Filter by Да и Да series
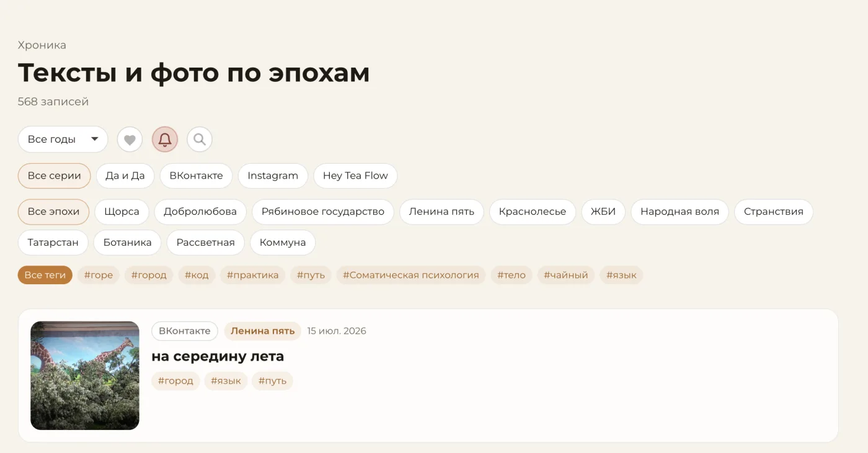Image resolution: width=868 pixels, height=453 pixels. pyautogui.click(x=125, y=176)
